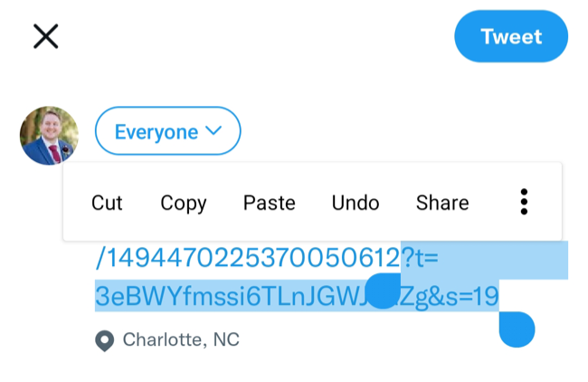Click the highlighted '3eBWYfmssi6TLn' text

coord(217,296)
